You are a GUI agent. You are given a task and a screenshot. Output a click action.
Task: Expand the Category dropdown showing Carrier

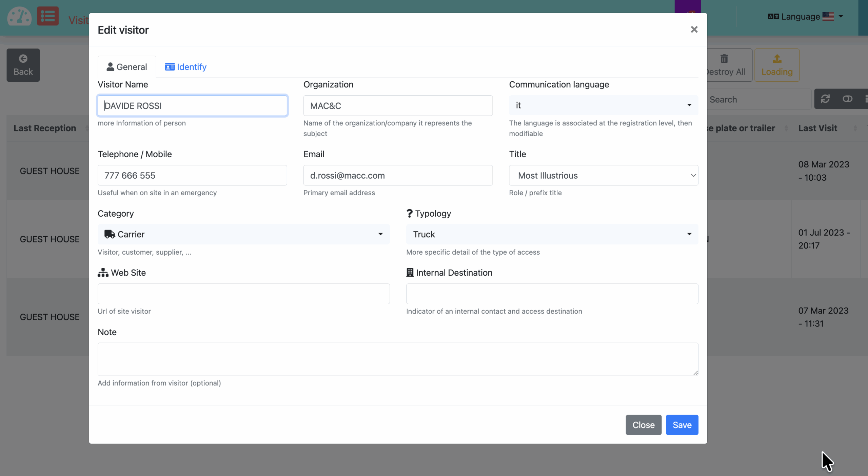pos(243,234)
